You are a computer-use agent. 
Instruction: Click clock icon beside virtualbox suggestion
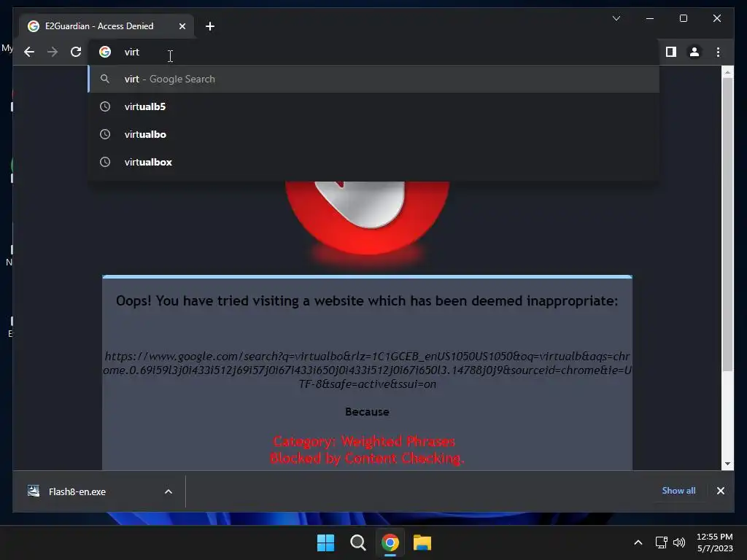tap(105, 162)
